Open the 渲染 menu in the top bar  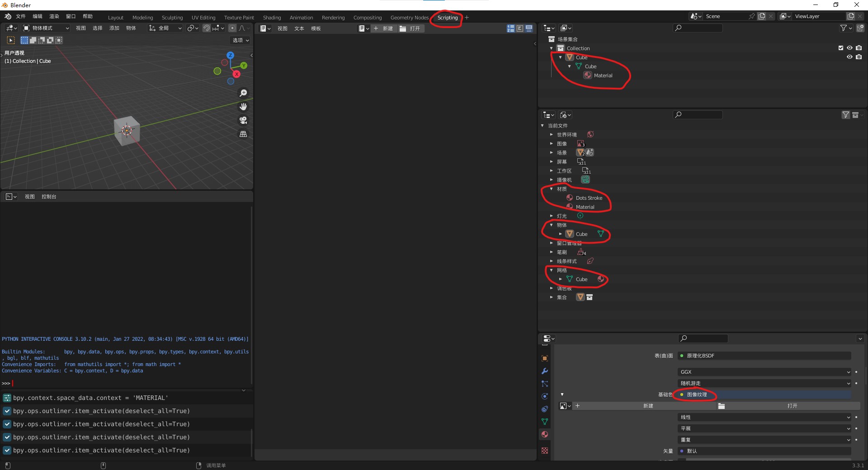[x=54, y=16]
